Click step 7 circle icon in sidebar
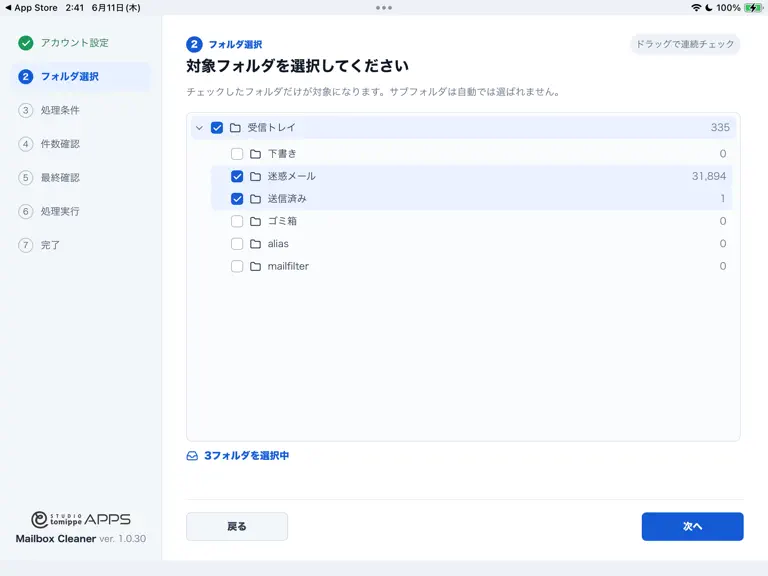Image resolution: width=768 pixels, height=576 pixels. (25, 245)
